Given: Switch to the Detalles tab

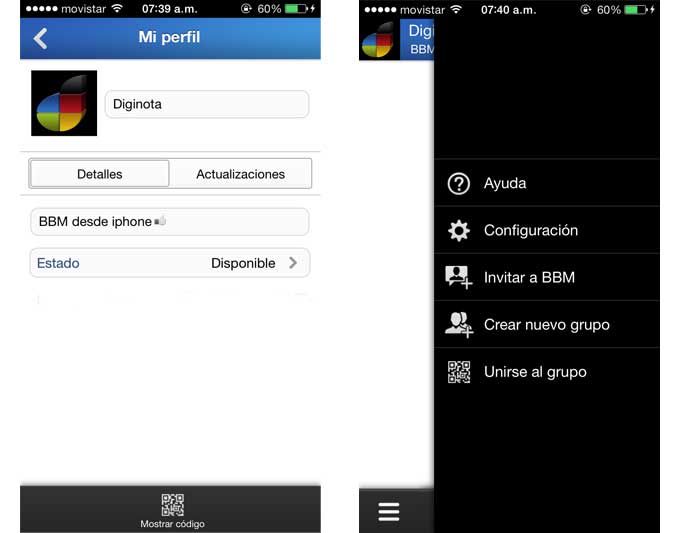Looking at the screenshot, I should coord(100,174).
